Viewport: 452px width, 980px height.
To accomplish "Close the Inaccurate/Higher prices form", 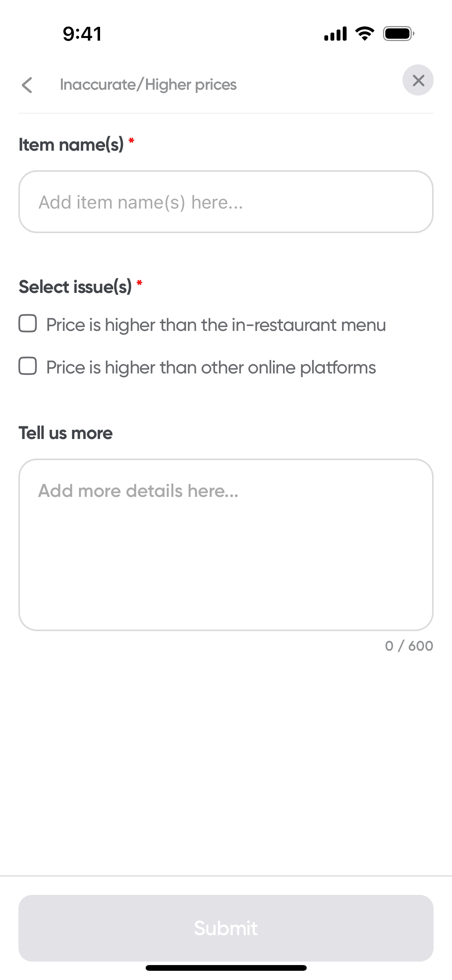I will [418, 80].
